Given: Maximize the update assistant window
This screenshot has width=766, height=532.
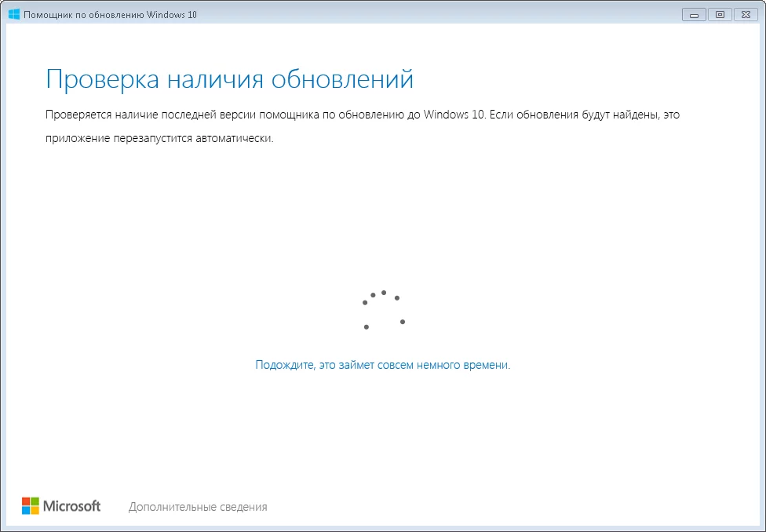Looking at the screenshot, I should [x=720, y=15].
